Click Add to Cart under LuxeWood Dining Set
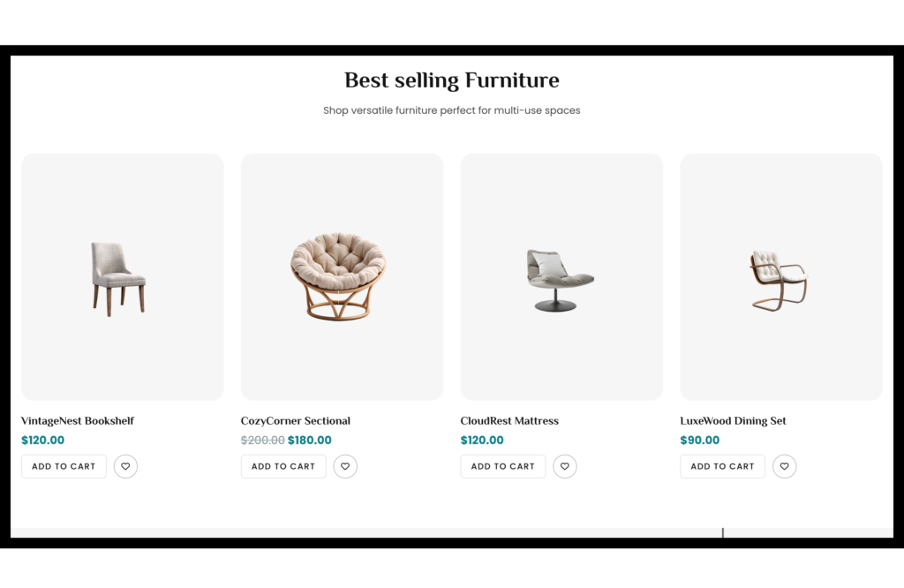 pos(722,466)
